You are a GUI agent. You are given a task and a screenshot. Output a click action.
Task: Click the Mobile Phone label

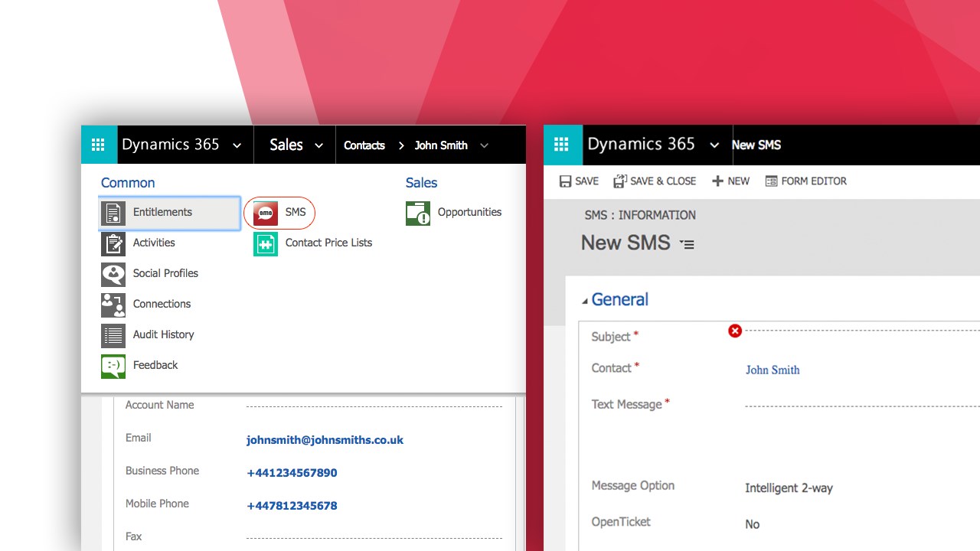tap(157, 504)
